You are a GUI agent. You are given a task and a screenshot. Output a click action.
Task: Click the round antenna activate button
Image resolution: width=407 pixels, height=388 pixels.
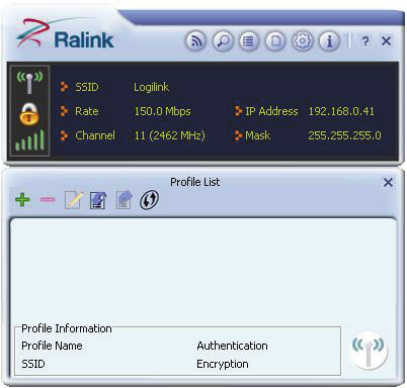click(x=368, y=350)
